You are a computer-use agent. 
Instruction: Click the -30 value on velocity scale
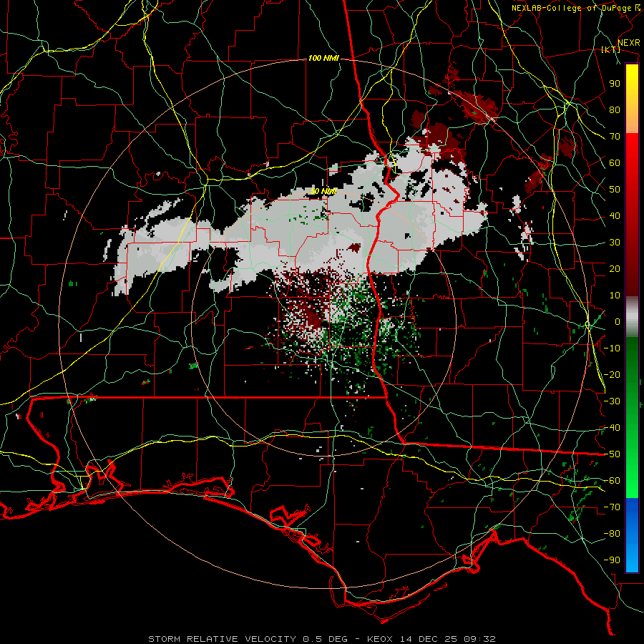[612, 401]
